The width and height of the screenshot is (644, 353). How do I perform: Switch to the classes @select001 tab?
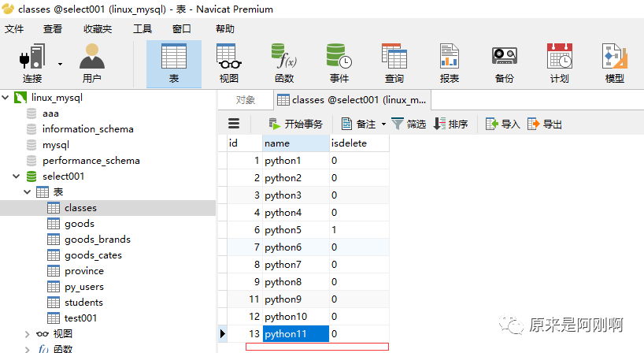pos(352,100)
